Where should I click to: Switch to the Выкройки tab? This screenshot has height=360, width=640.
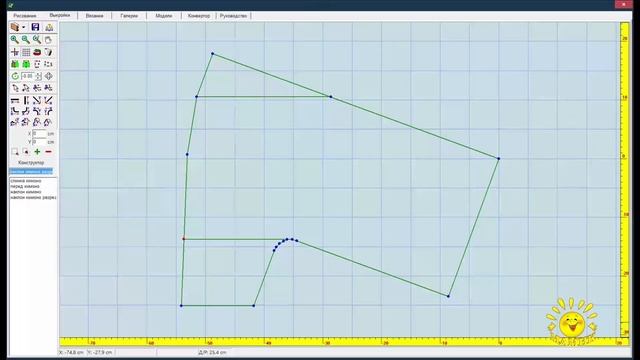point(60,15)
